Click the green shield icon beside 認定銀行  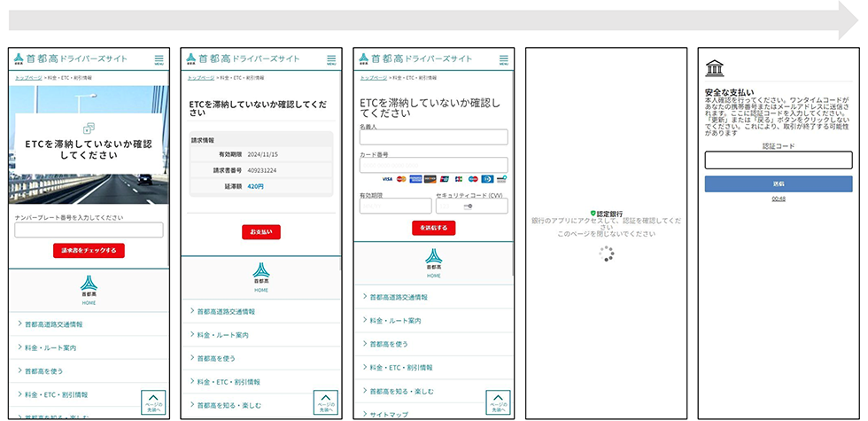coord(593,213)
